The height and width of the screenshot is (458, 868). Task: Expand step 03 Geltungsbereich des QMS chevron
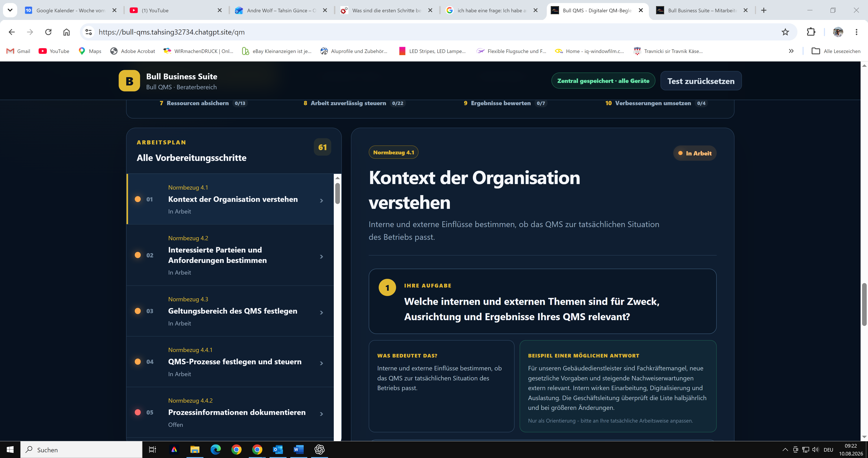click(x=321, y=313)
